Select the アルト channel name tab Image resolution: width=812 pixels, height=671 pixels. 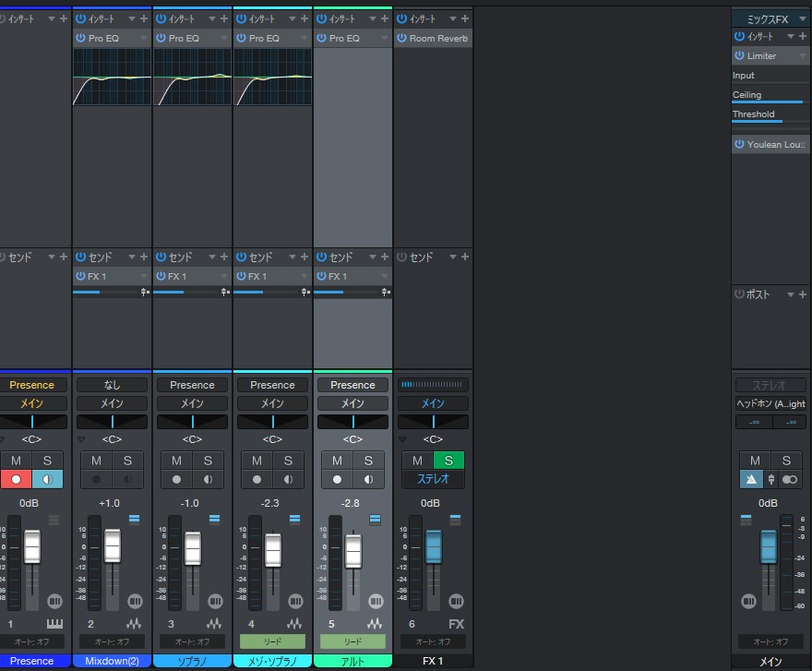[x=352, y=661]
